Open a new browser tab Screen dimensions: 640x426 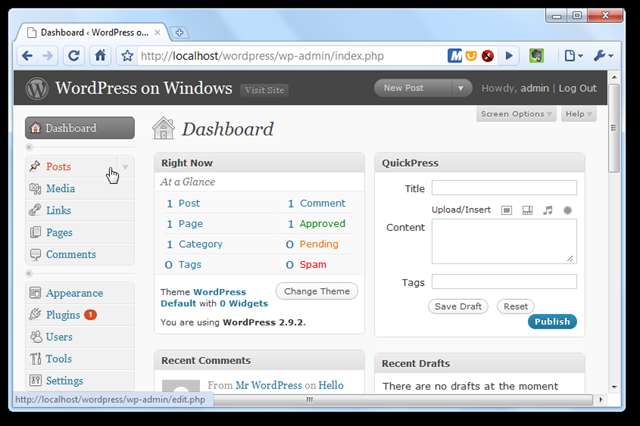click(179, 33)
